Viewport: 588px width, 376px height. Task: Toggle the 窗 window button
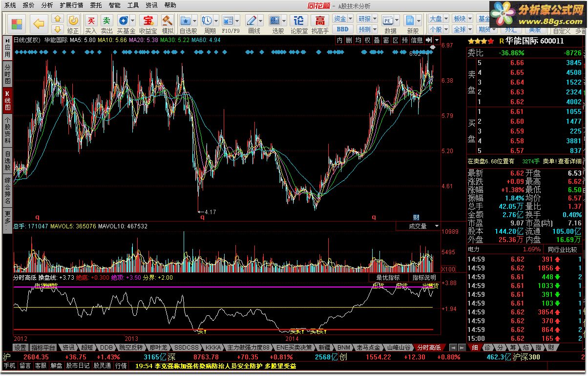click(x=386, y=40)
